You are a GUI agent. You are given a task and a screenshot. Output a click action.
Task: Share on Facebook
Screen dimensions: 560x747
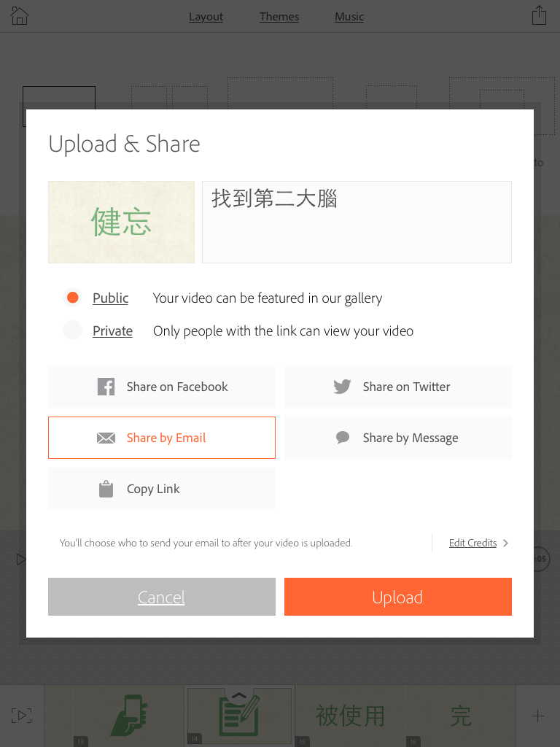(x=162, y=387)
